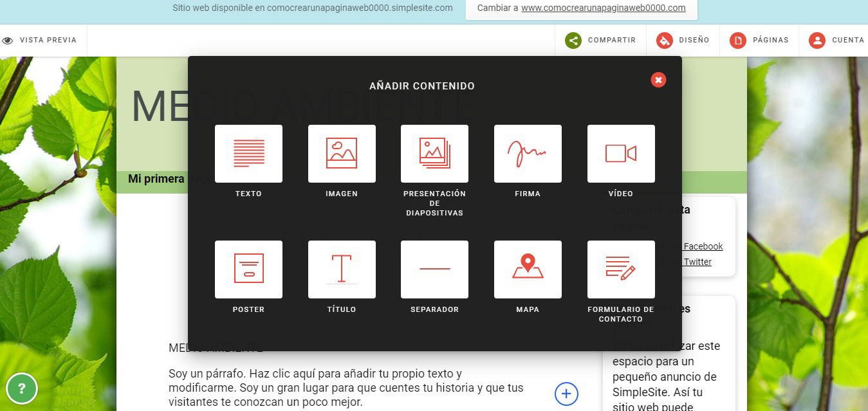The width and height of the screenshot is (868, 411).
Task: Choose Presentación de Diapositivas slideshow tile
Action: (434, 154)
